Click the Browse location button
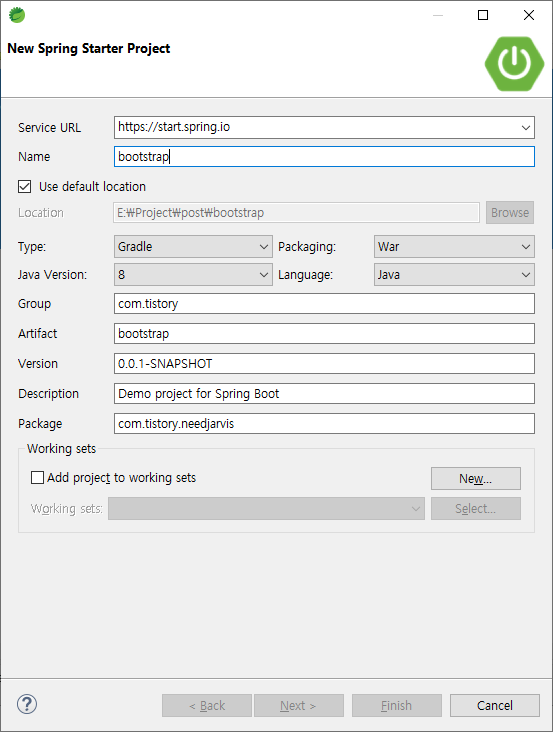553x732 pixels. [510, 213]
